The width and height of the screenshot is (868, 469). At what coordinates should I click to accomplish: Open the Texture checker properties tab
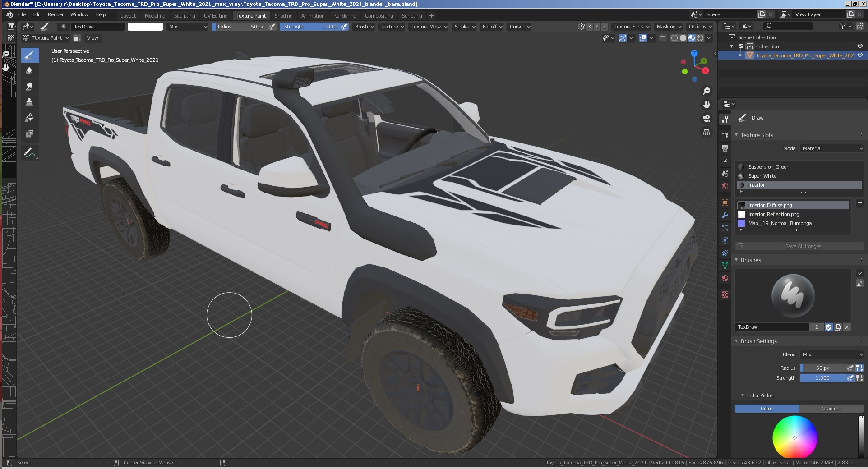(725, 294)
